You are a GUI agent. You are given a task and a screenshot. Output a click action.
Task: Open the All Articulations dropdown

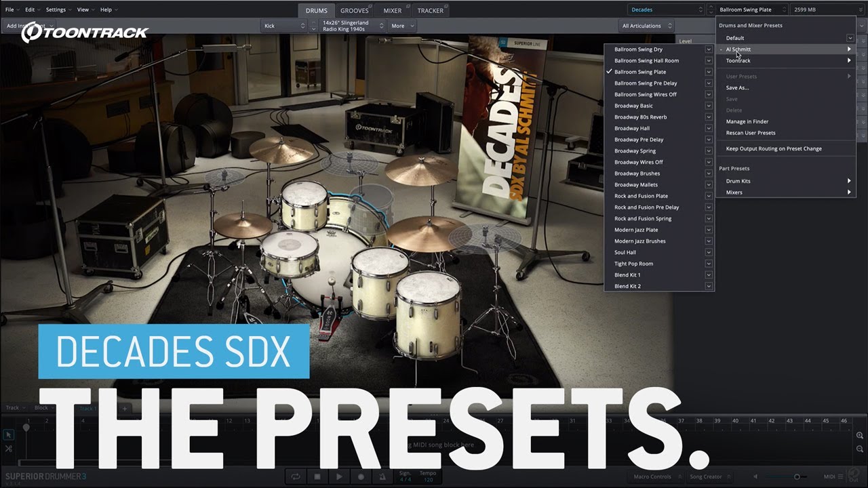pos(647,26)
